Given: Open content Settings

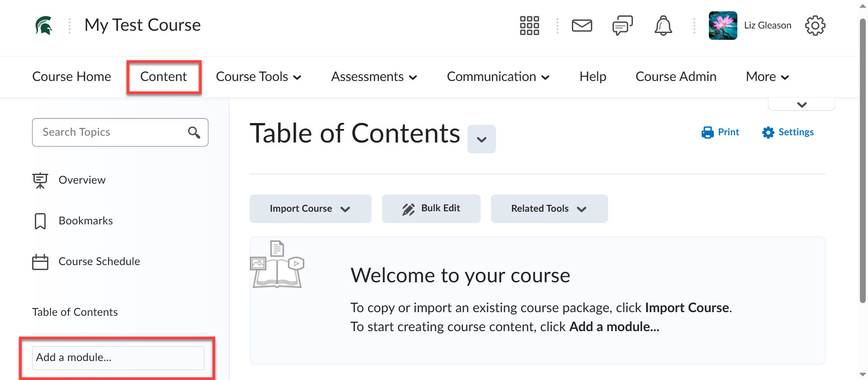Looking at the screenshot, I should (x=788, y=132).
